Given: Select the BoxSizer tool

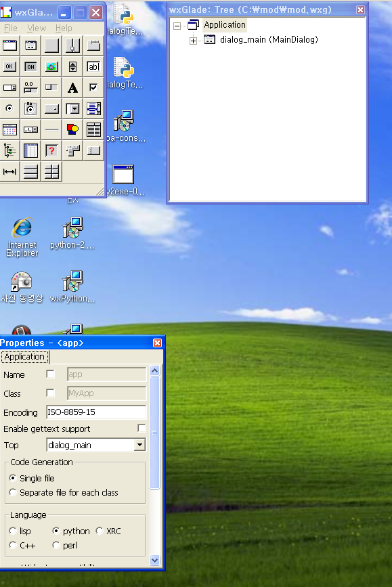Looking at the screenshot, I should 30,172.
